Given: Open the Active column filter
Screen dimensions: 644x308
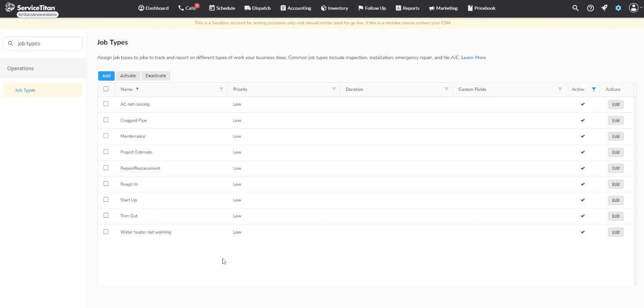Looking at the screenshot, I should coord(594,89).
